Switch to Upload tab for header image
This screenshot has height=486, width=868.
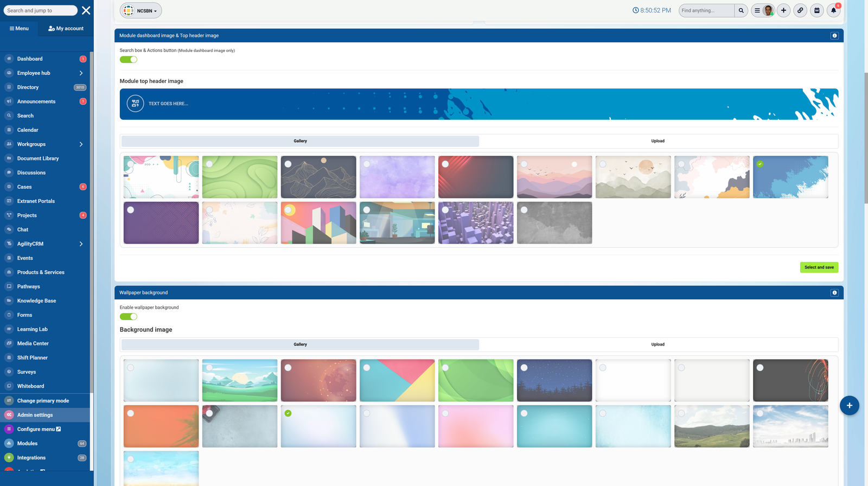click(658, 141)
